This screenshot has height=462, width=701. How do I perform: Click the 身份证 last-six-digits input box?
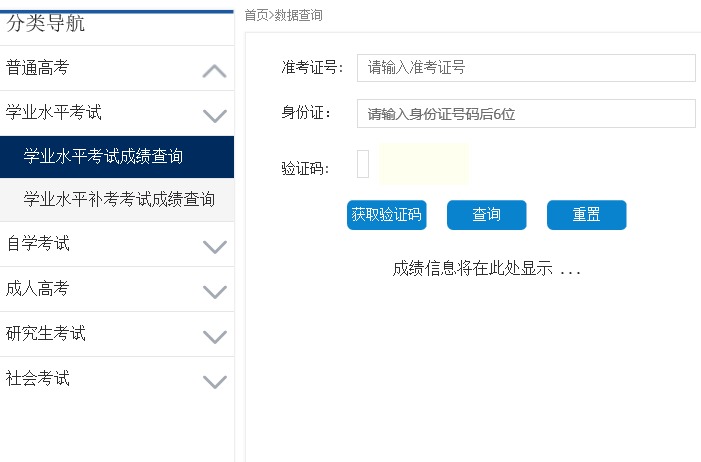525,114
